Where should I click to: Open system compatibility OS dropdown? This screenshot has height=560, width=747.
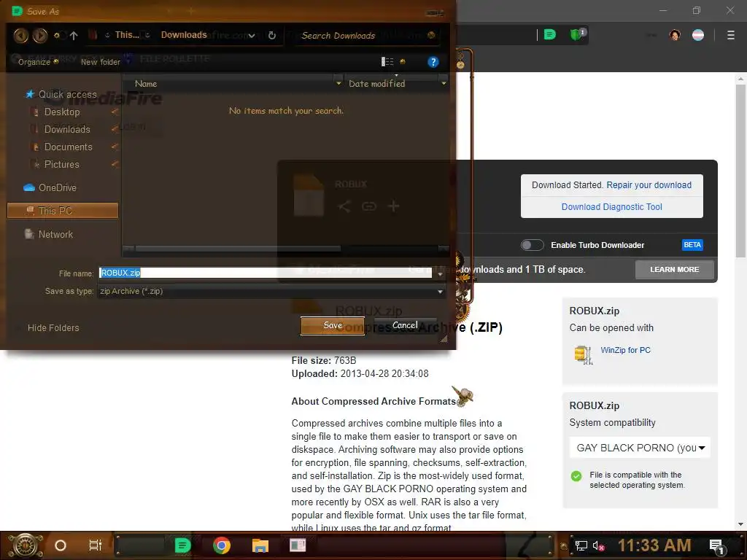coord(640,448)
